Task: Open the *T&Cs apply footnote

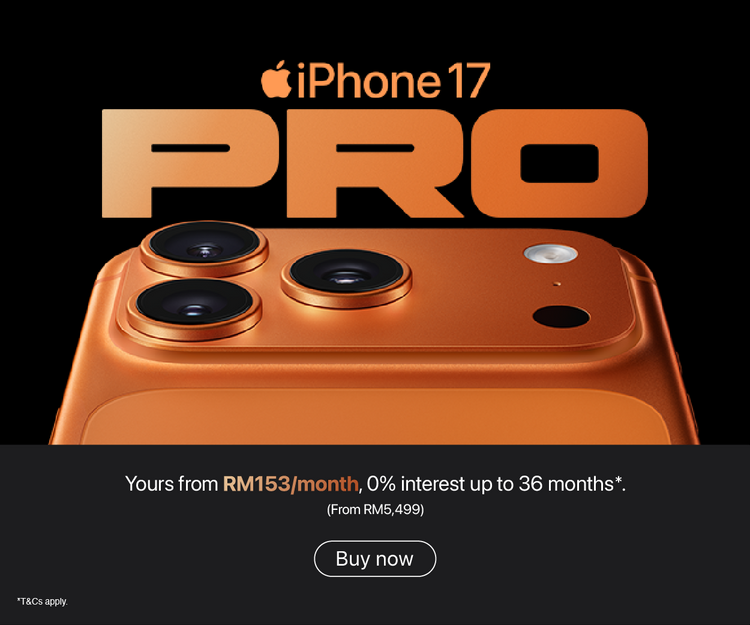Action: point(42,601)
